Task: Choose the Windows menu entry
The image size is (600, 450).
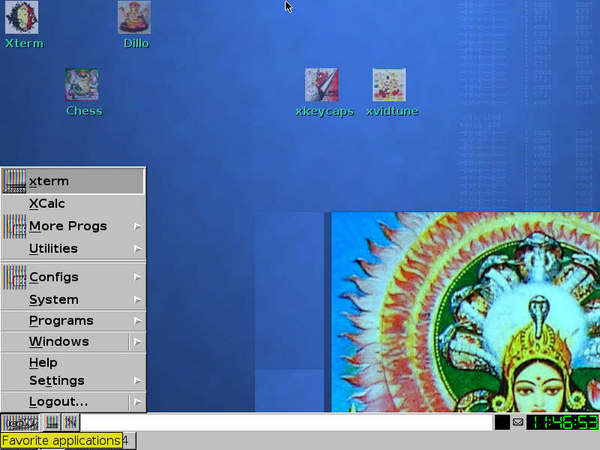Action: pyautogui.click(x=65, y=341)
